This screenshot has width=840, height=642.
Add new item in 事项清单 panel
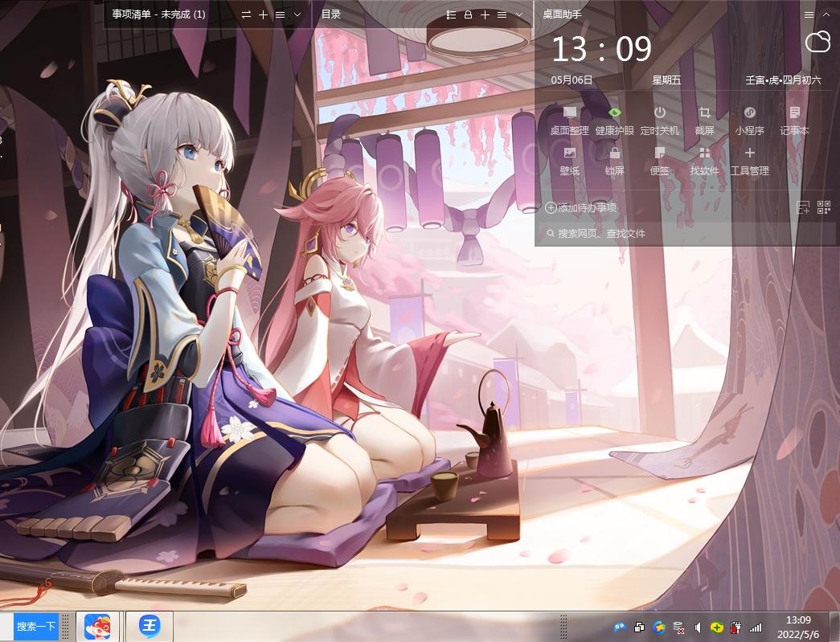(263, 15)
